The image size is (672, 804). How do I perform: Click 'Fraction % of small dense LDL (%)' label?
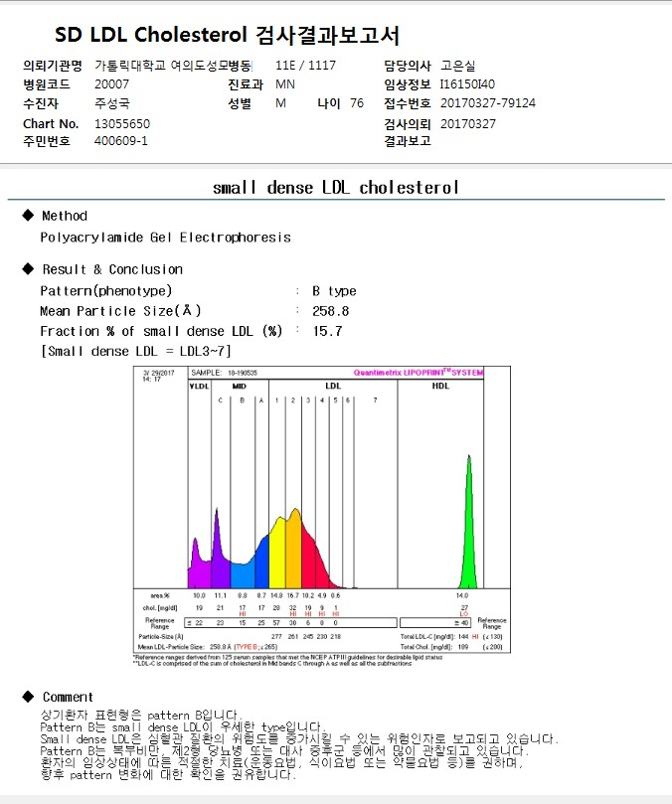pyautogui.click(x=161, y=331)
